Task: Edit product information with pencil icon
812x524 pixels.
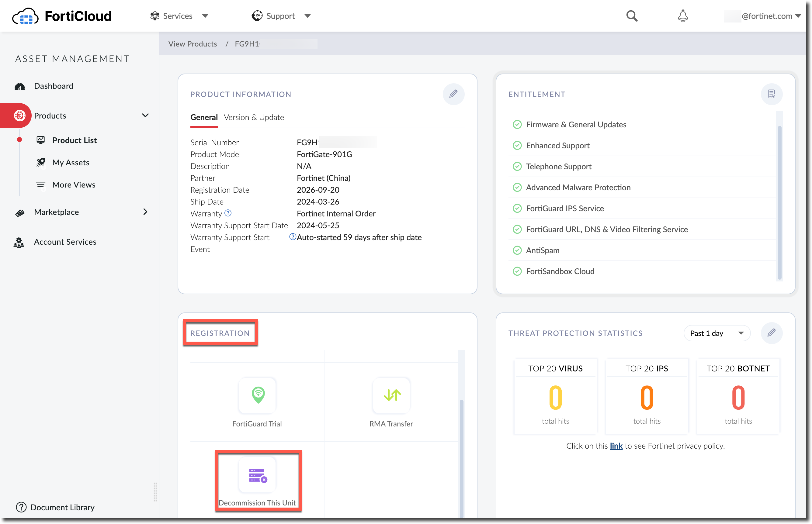Action: [453, 94]
